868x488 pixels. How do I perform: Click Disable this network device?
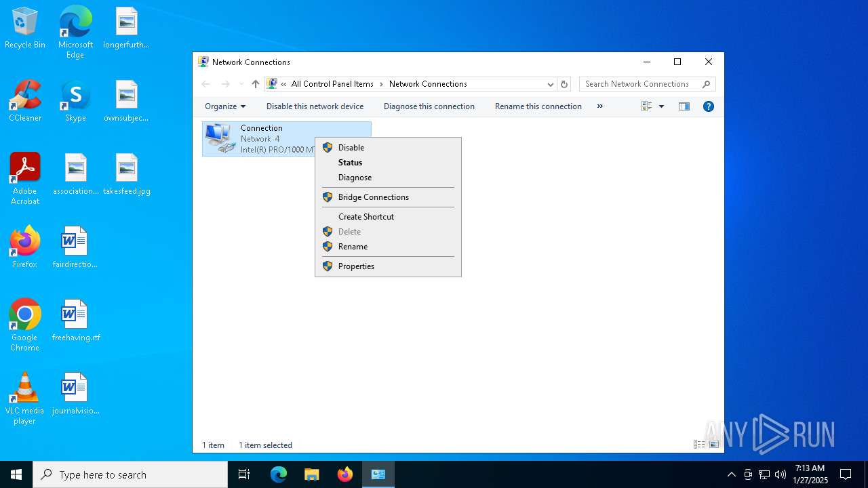click(x=315, y=106)
